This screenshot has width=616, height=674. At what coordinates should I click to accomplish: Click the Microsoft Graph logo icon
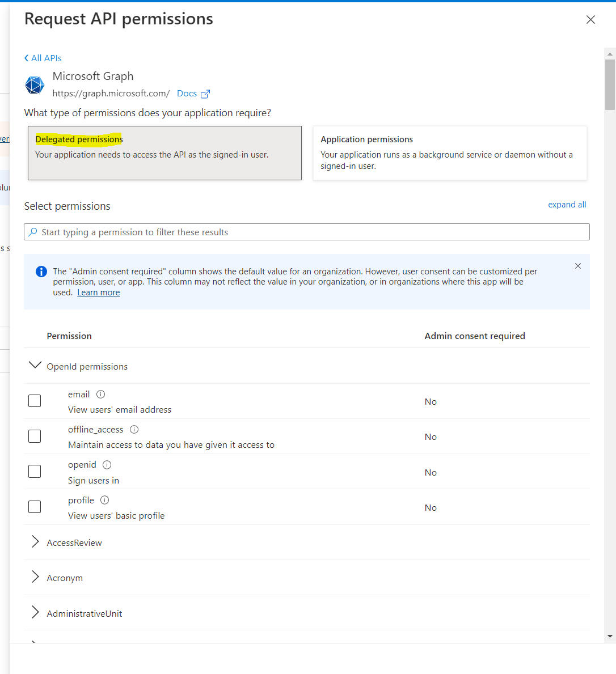[x=35, y=85]
